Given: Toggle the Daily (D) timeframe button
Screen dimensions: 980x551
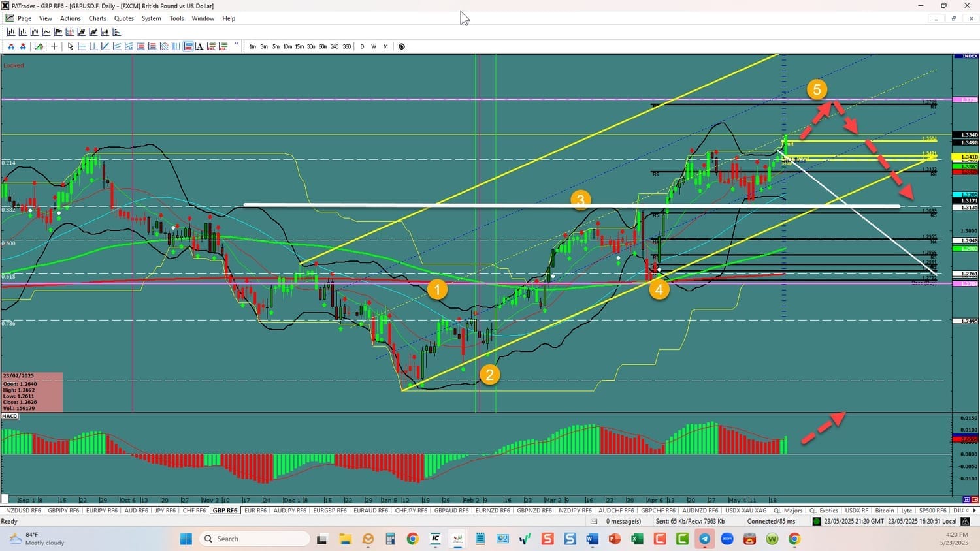Looking at the screenshot, I should click(x=362, y=46).
